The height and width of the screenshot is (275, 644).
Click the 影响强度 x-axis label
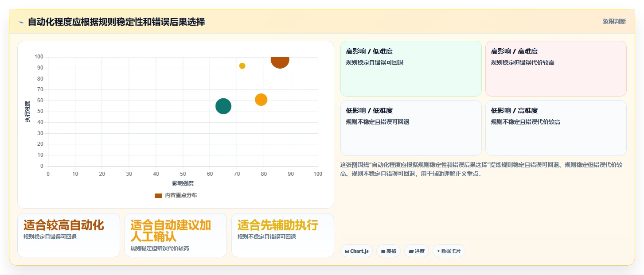183,183
